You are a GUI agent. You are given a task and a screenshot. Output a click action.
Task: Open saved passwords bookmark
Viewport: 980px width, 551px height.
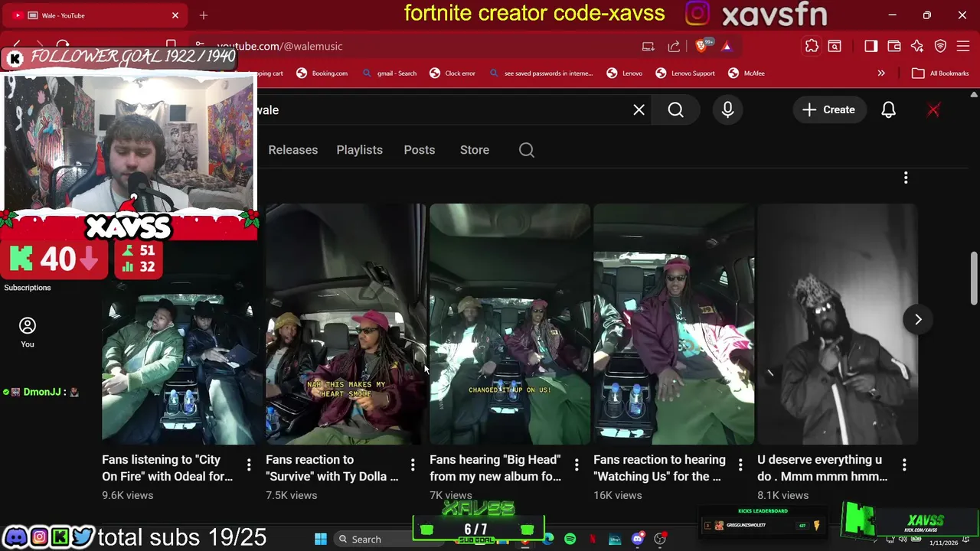(x=541, y=73)
